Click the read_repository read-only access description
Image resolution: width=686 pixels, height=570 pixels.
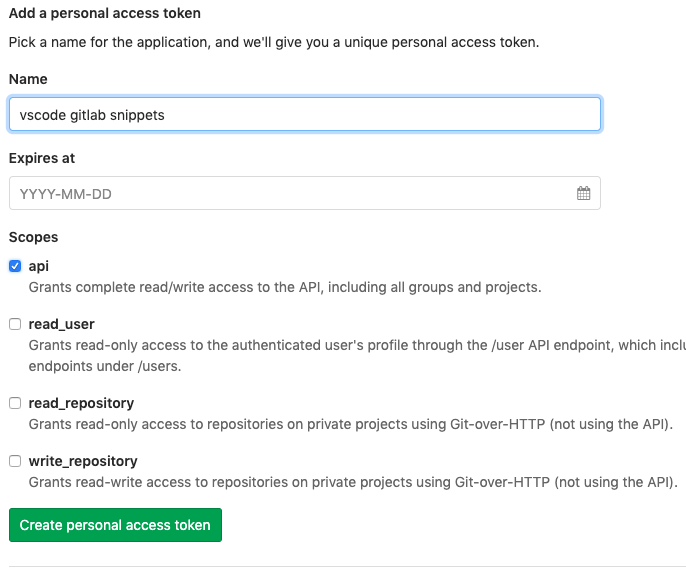pyautogui.click(x=350, y=424)
